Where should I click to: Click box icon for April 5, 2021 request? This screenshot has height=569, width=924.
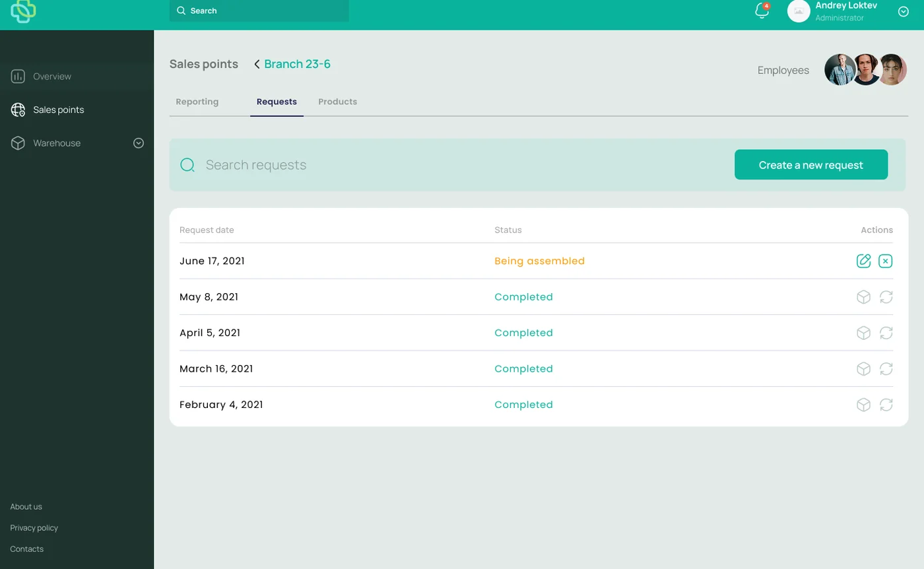[863, 333]
